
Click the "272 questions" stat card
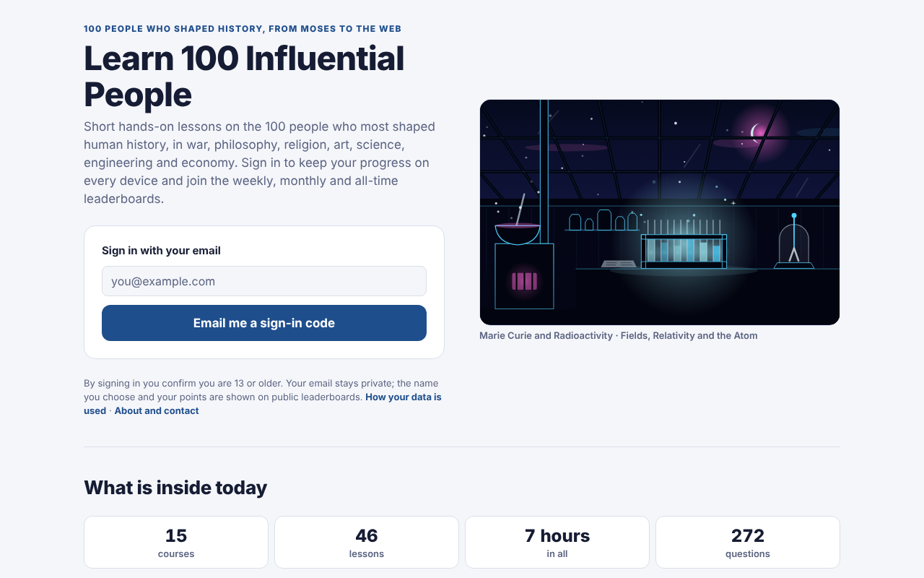coord(748,543)
